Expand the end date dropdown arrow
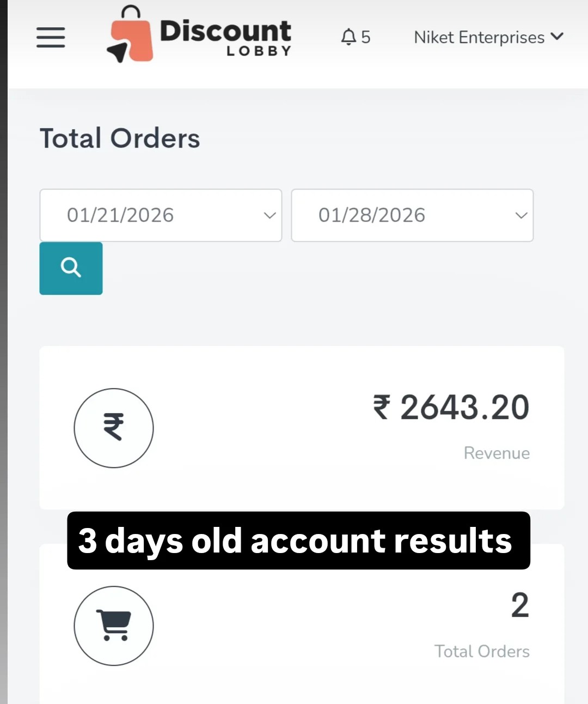 (521, 215)
